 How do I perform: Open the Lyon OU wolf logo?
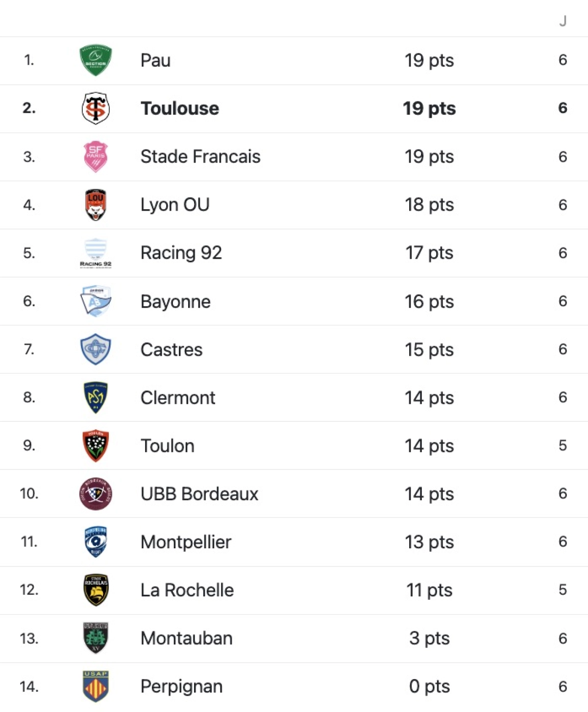[96, 204]
